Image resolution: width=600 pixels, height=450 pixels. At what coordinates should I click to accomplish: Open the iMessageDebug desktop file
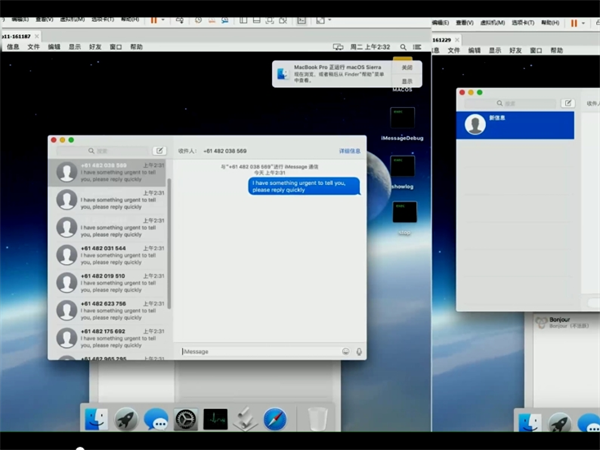(403, 123)
